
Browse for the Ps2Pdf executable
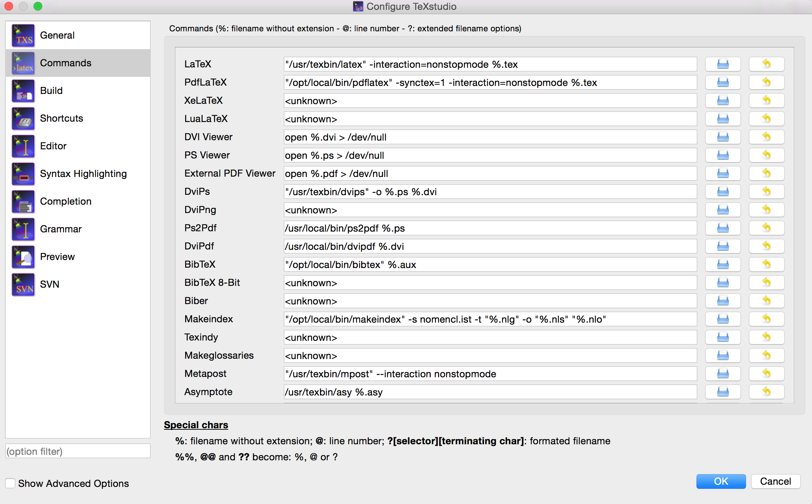(x=723, y=228)
